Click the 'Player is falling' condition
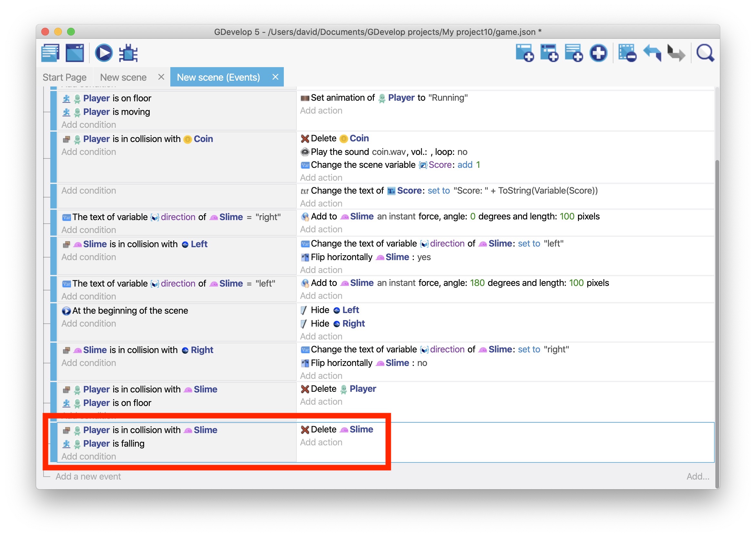Image resolution: width=756 pixels, height=537 pixels. [114, 444]
